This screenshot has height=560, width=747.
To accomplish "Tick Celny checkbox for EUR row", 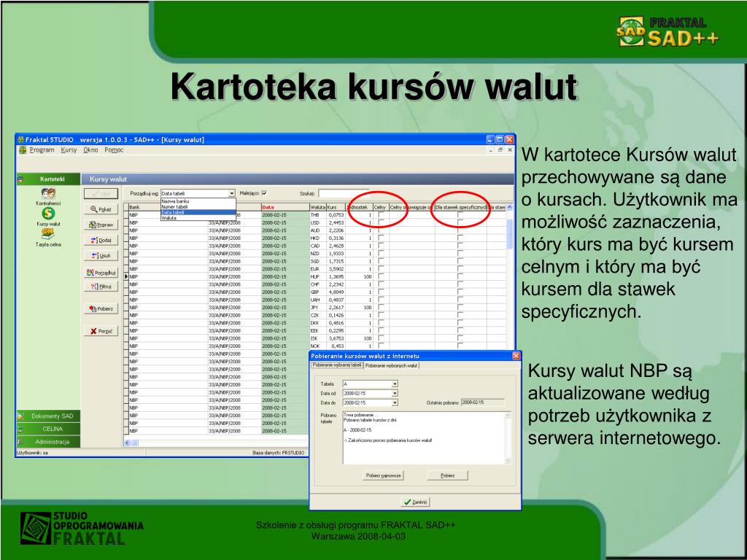I will coord(381,269).
